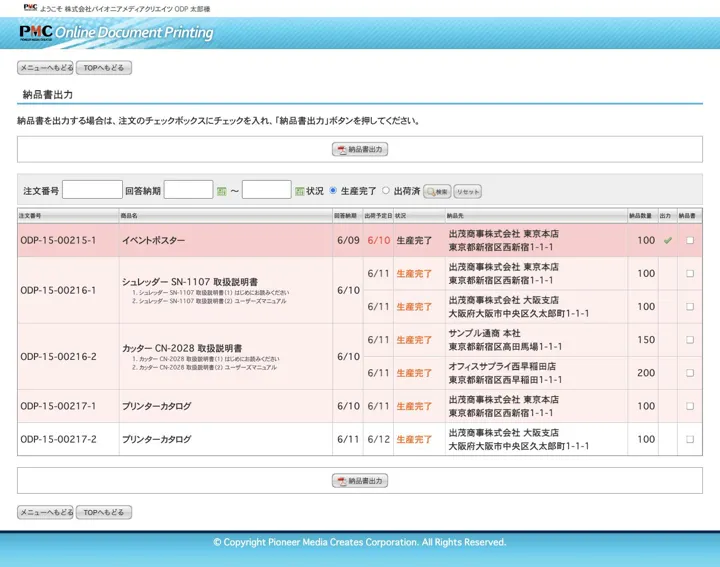Select 出荷済 status radio button
Image resolution: width=720 pixels, height=567 pixels.
pos(386,191)
